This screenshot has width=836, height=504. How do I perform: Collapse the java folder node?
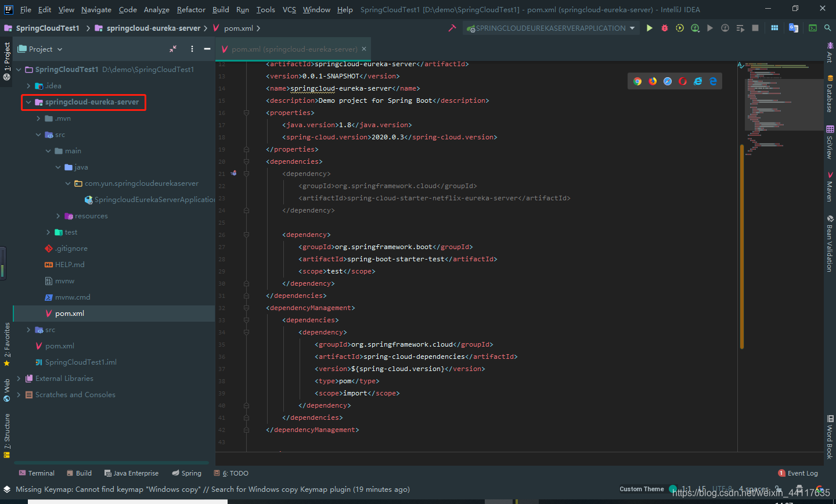click(58, 167)
